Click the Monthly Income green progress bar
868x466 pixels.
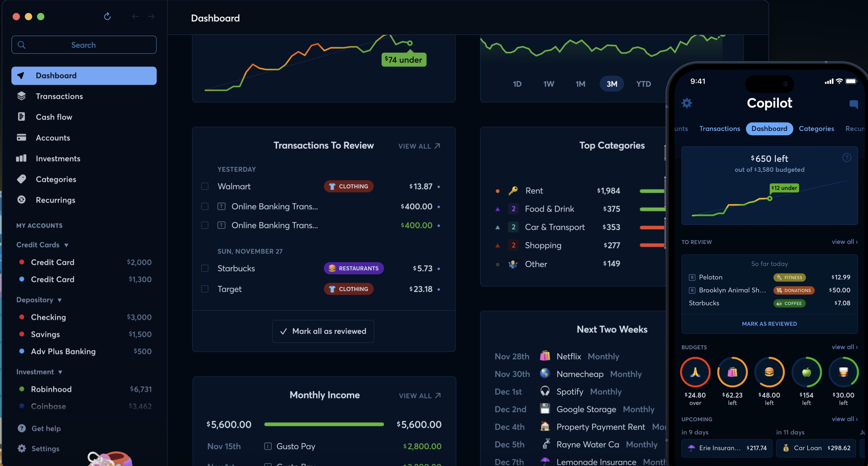pyautogui.click(x=324, y=424)
